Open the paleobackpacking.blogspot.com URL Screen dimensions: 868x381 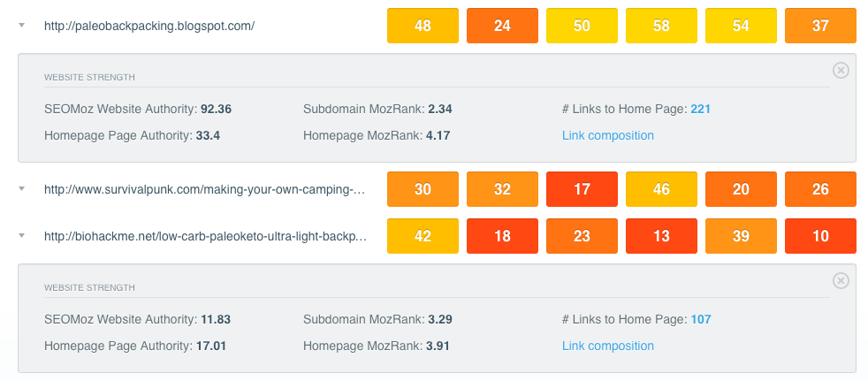tap(149, 26)
